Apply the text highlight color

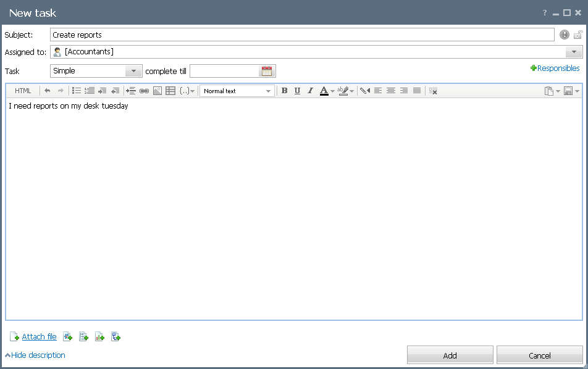[x=343, y=91]
